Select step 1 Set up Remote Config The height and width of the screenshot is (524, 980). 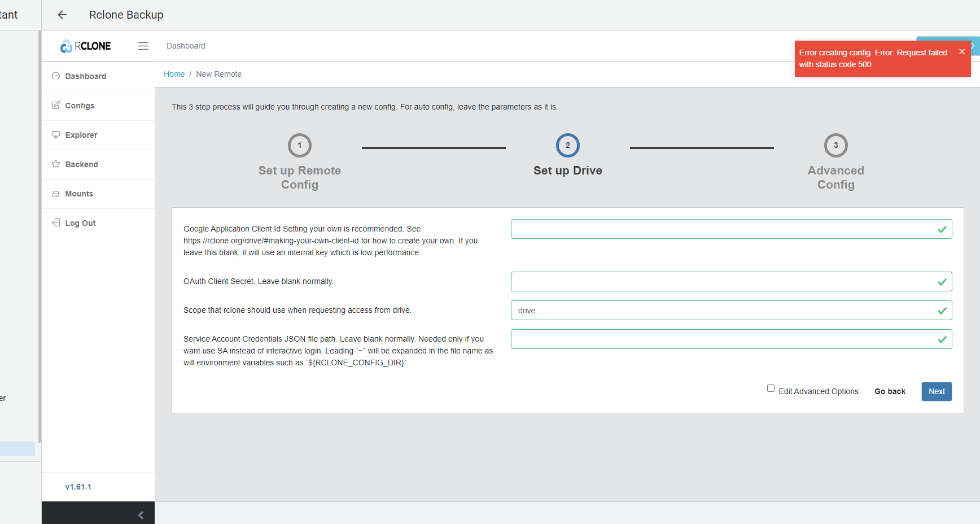pyautogui.click(x=299, y=145)
